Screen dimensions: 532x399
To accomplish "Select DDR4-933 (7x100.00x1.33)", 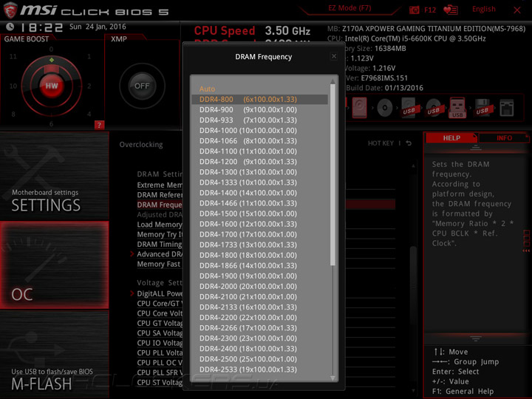I will 259,120.
